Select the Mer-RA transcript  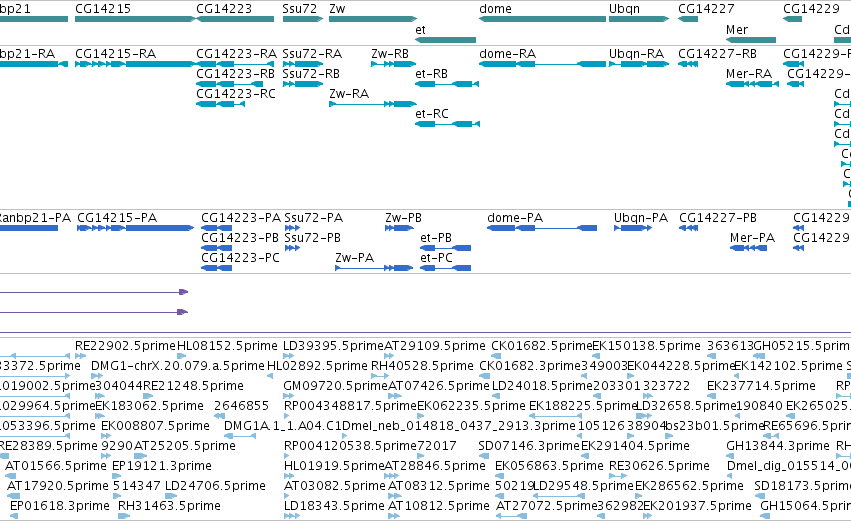pyautogui.click(x=752, y=84)
